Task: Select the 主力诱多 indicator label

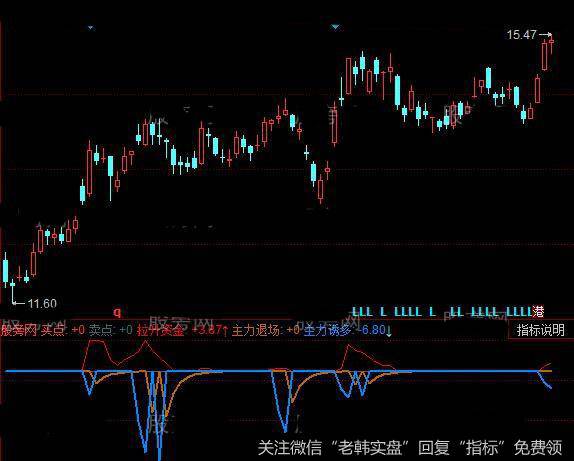Action: coord(327,330)
